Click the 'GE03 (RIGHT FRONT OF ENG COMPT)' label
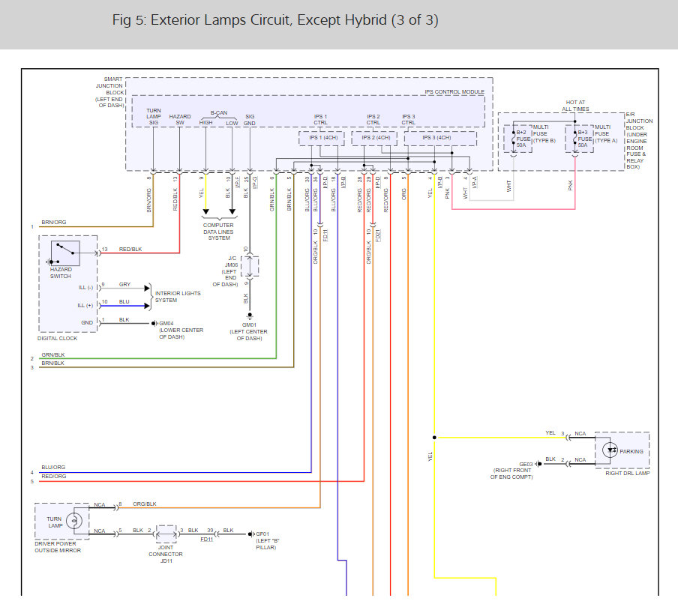Viewport: 678px width, 616px height. pos(512,471)
